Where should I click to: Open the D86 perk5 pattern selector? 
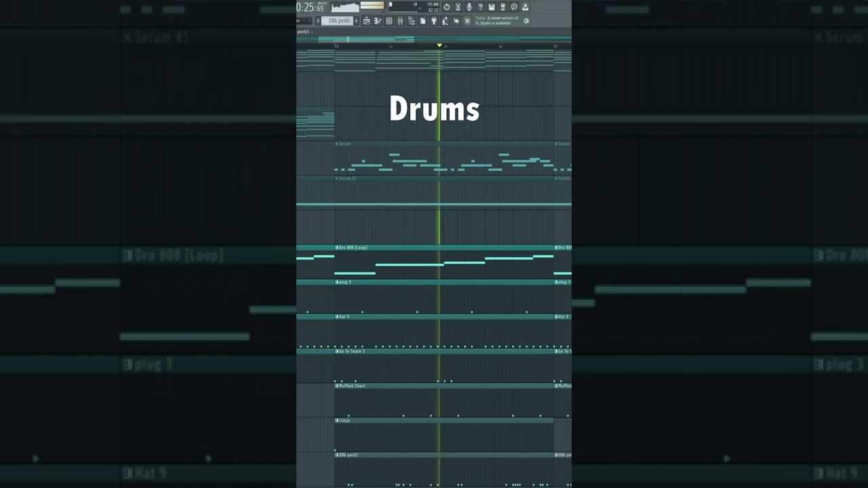(x=337, y=21)
